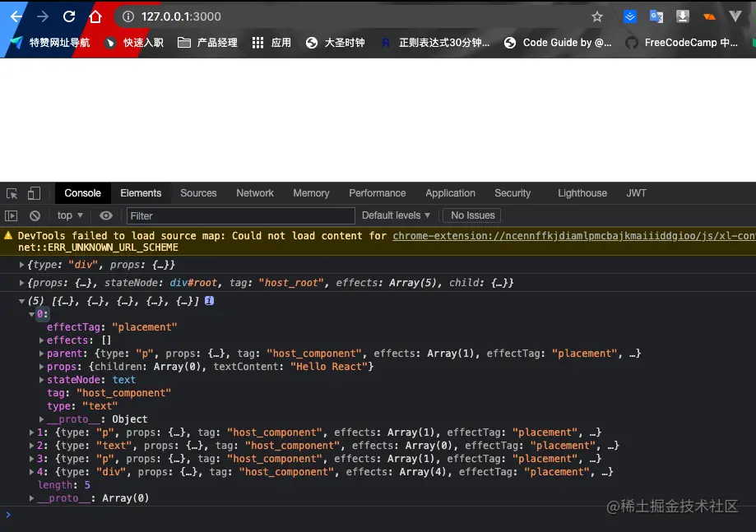The height and width of the screenshot is (532, 756).
Task: Go back with the browser back arrow
Action: [x=16, y=17]
